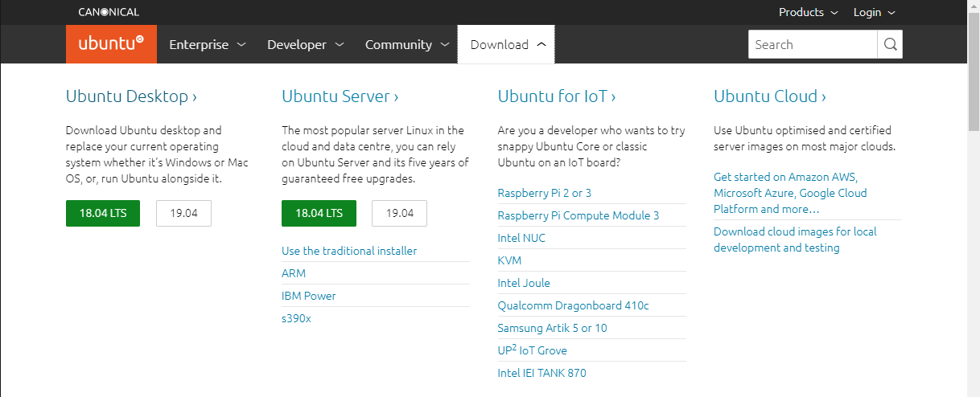Screen dimensions: 980x397
Task: Click inside the Search field
Action: point(813,44)
